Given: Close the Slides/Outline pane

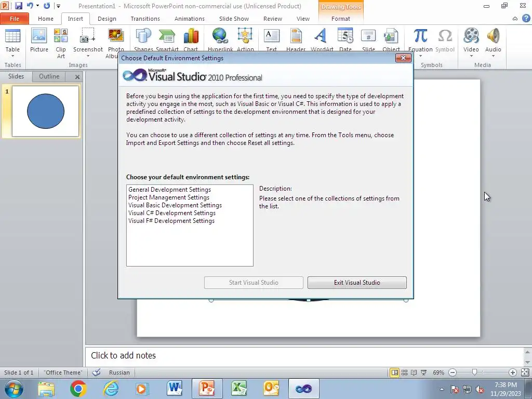Looking at the screenshot, I should tap(77, 77).
